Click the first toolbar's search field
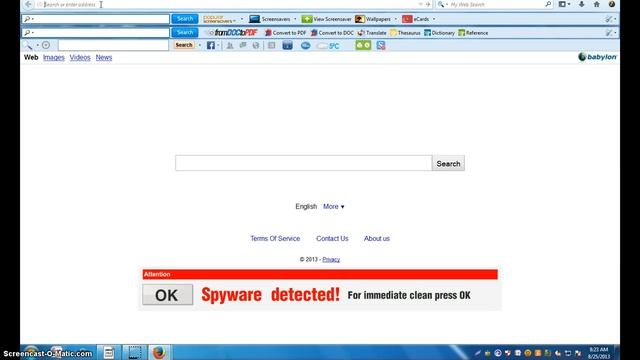This screenshot has height=360, width=640. pos(96,19)
